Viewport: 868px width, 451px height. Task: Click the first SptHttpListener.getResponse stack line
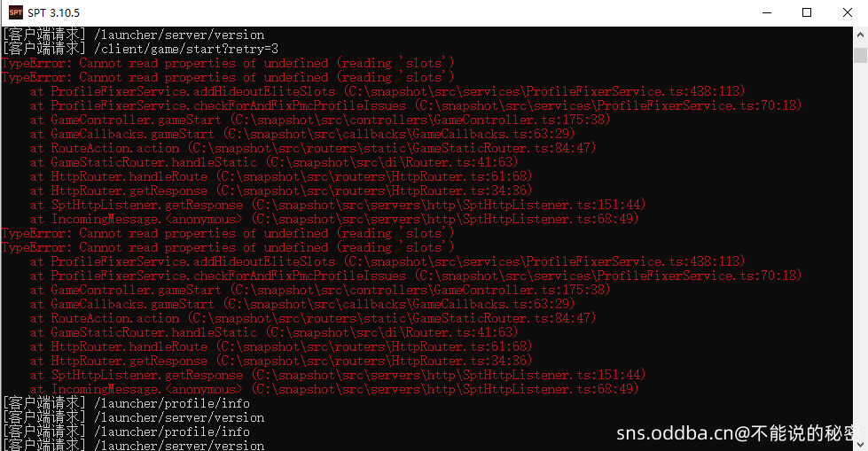(338, 205)
